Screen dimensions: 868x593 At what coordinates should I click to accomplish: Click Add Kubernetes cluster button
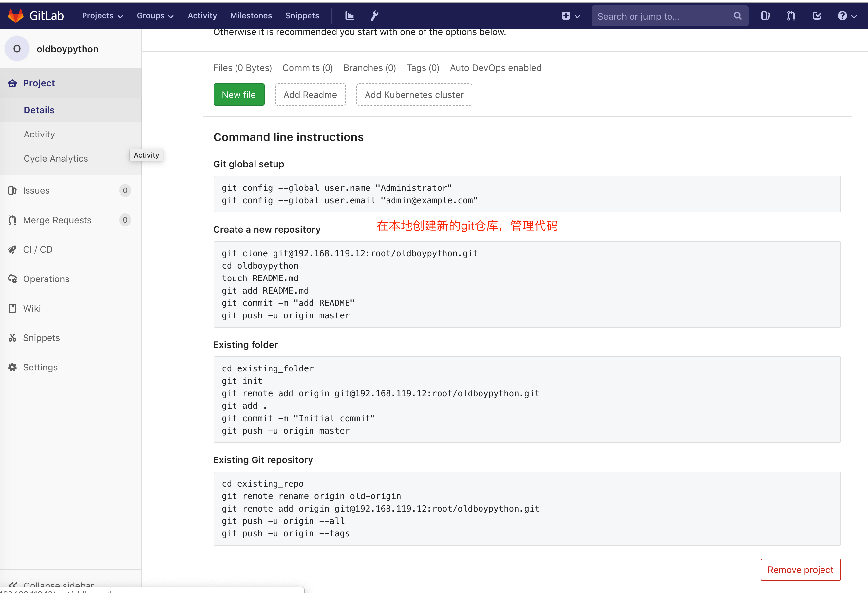(414, 95)
